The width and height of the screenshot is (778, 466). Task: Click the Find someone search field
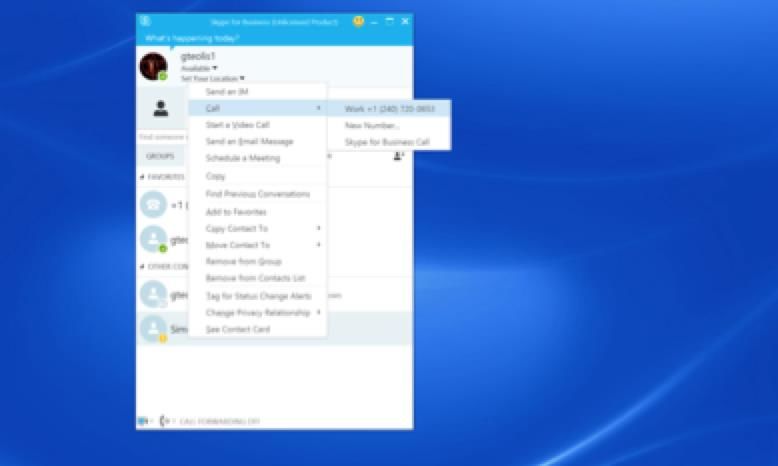163,137
